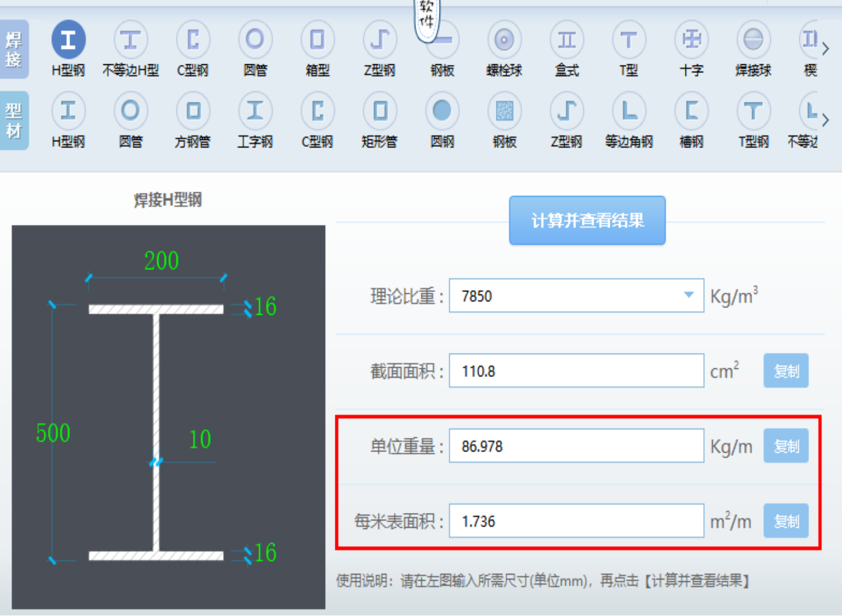Copy 截面面积 value with 复制 button
Screen dimensions: 842x616
click(x=786, y=371)
